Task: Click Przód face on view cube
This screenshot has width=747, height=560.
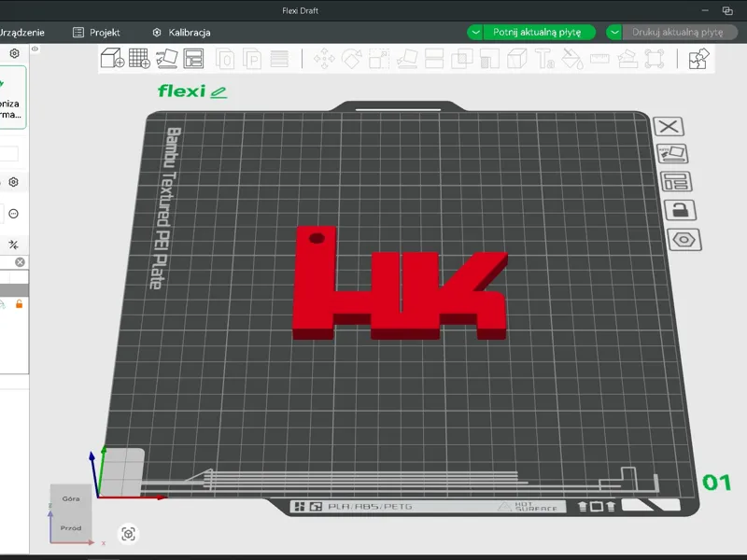Action: click(71, 528)
